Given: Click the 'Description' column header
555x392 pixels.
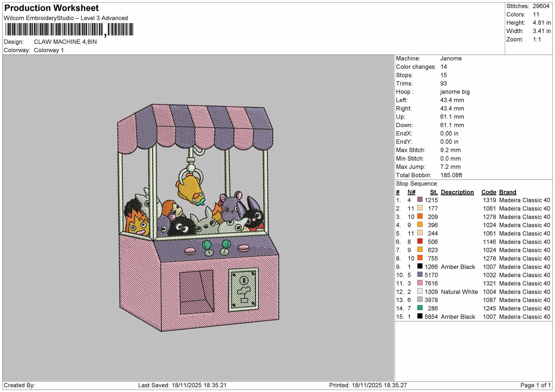Looking at the screenshot, I should [x=457, y=192].
